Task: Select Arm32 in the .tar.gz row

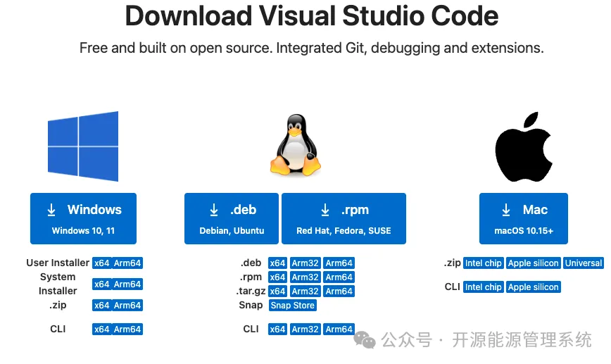Action: tap(305, 291)
